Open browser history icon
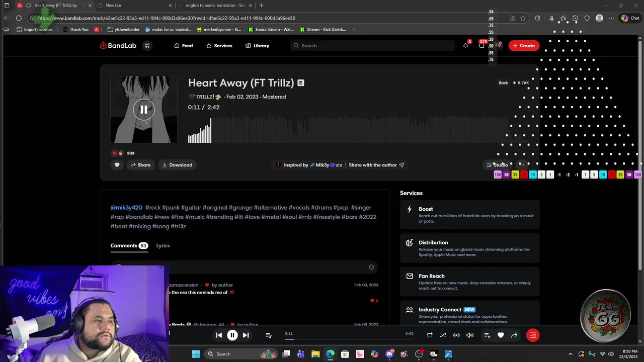The width and height of the screenshot is (644, 362). point(575,18)
